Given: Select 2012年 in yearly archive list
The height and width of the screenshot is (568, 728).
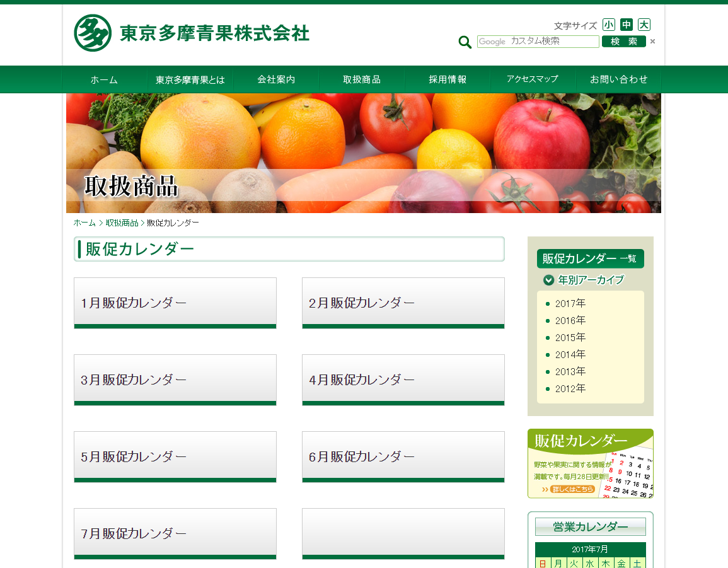Looking at the screenshot, I should tap(570, 388).
